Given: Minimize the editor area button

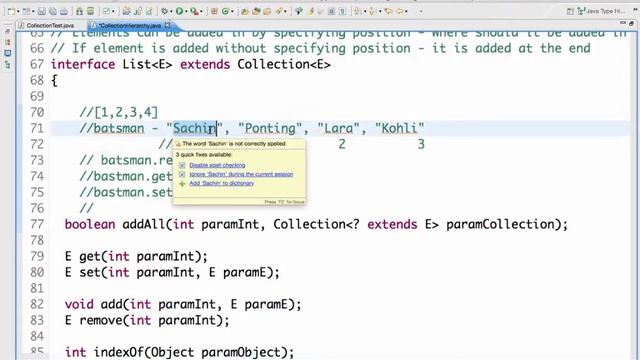Looking at the screenshot, I should pyautogui.click(x=623, y=22).
